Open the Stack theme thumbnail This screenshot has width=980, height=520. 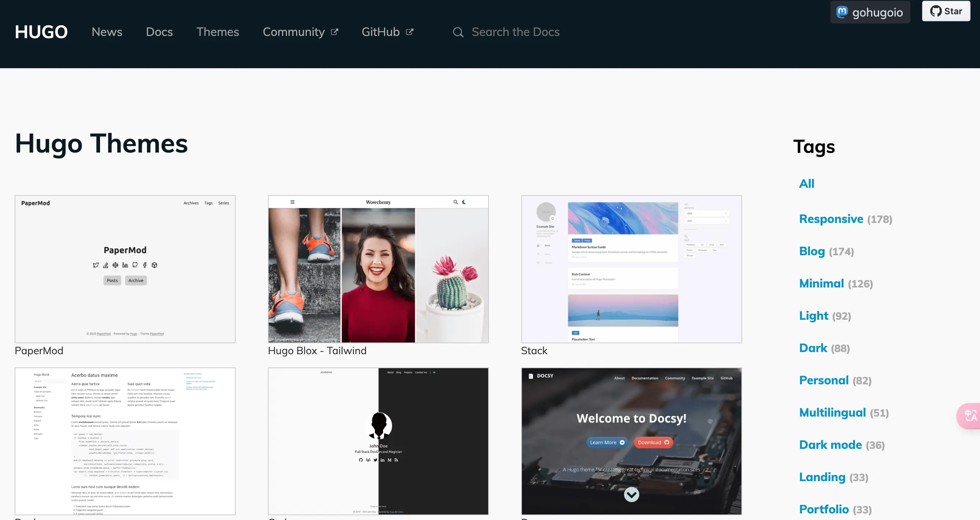point(631,269)
